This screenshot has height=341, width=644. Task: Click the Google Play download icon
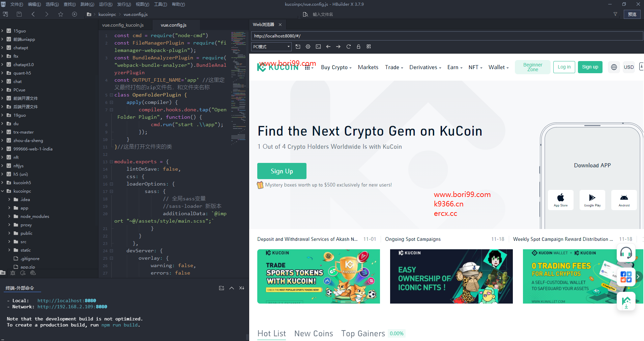[x=592, y=200]
